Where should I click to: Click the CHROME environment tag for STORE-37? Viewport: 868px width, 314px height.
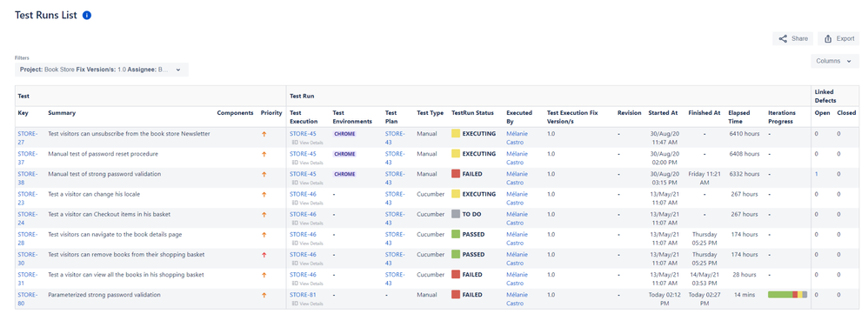(344, 154)
